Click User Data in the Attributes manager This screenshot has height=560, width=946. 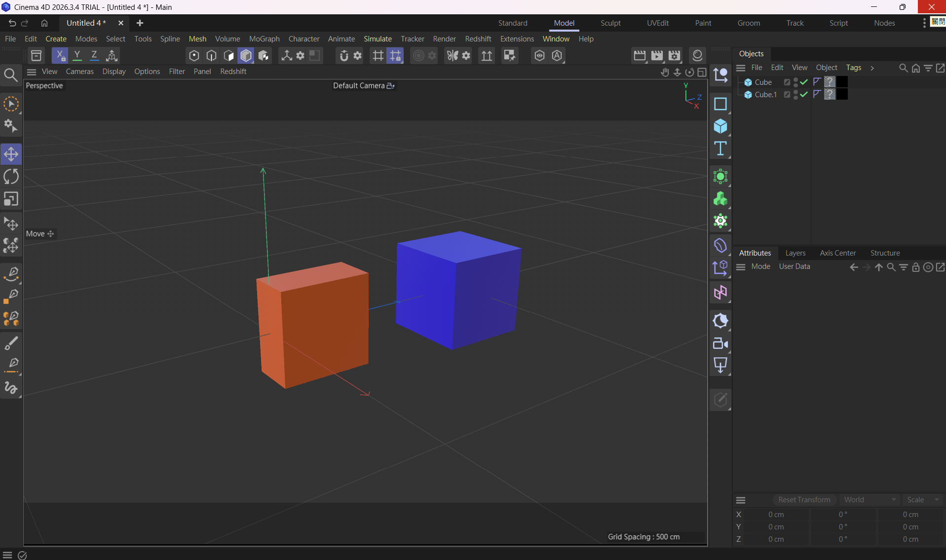(794, 266)
